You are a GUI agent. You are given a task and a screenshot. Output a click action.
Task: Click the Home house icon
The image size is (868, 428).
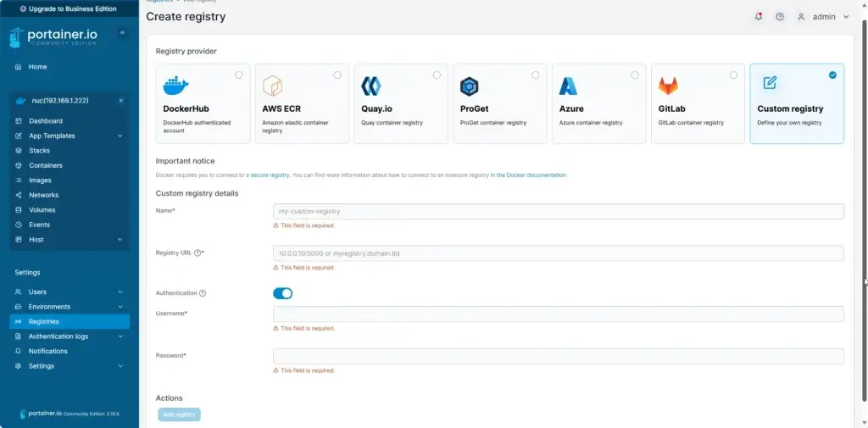19,67
